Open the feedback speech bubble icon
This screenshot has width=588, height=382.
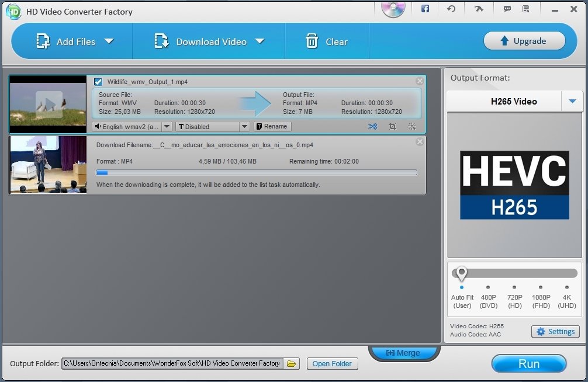(x=507, y=9)
